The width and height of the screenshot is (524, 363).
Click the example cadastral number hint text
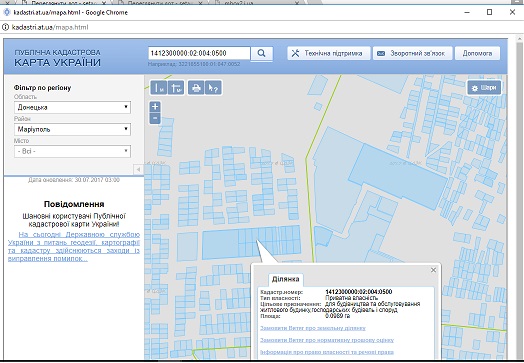pyautogui.click(x=194, y=64)
